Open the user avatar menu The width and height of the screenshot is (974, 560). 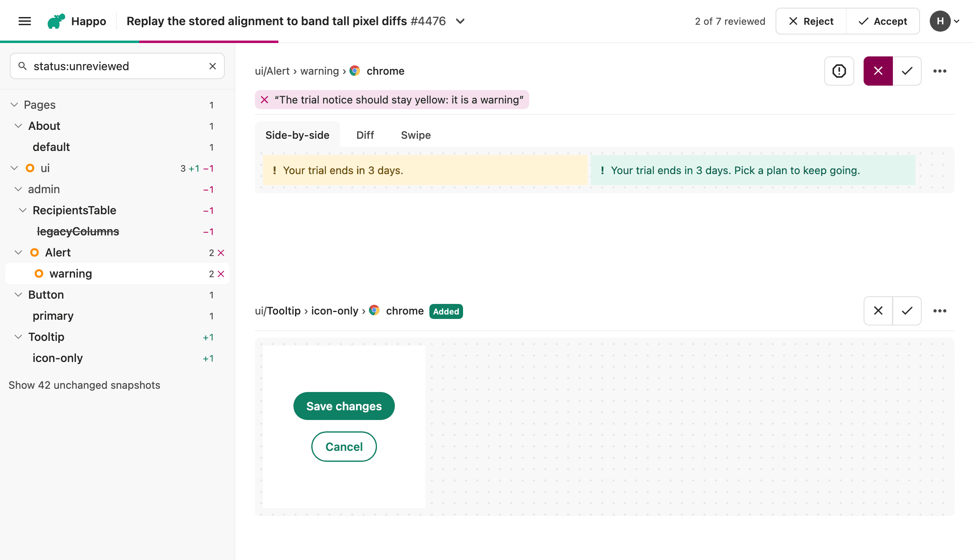(945, 21)
